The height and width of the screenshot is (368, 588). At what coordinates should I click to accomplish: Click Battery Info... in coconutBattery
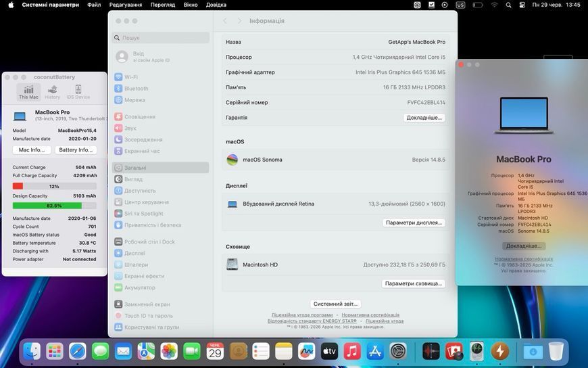point(76,149)
